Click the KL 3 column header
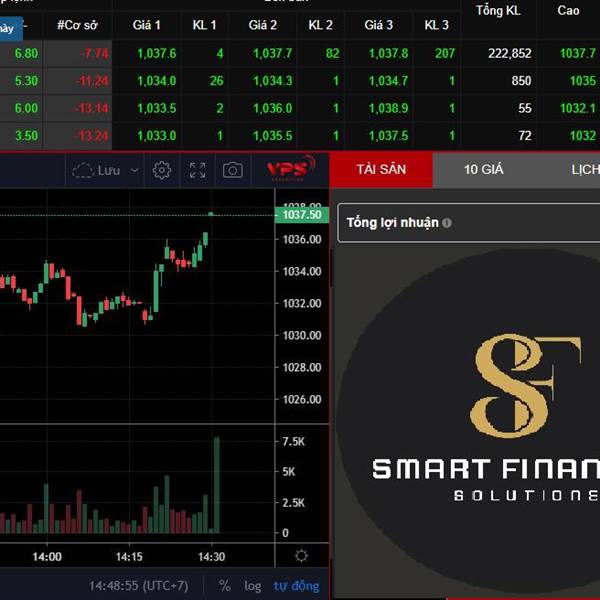The height and width of the screenshot is (600, 600). [x=436, y=25]
